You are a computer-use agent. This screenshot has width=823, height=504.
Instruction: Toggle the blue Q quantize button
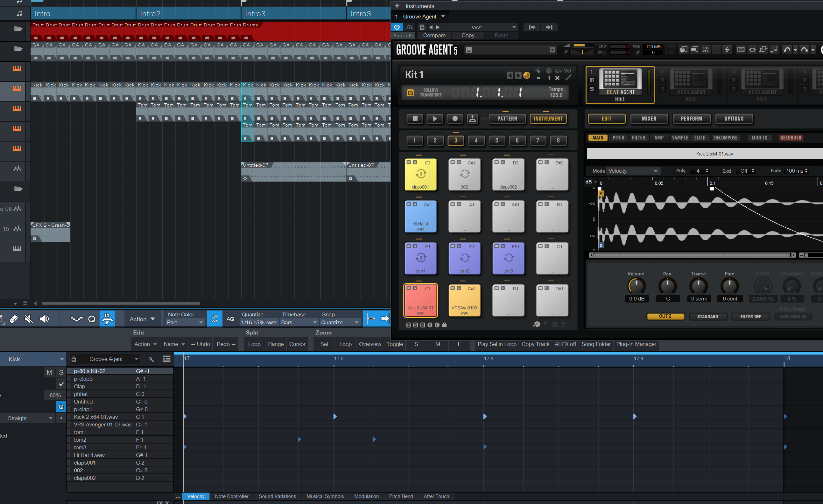[61, 407]
